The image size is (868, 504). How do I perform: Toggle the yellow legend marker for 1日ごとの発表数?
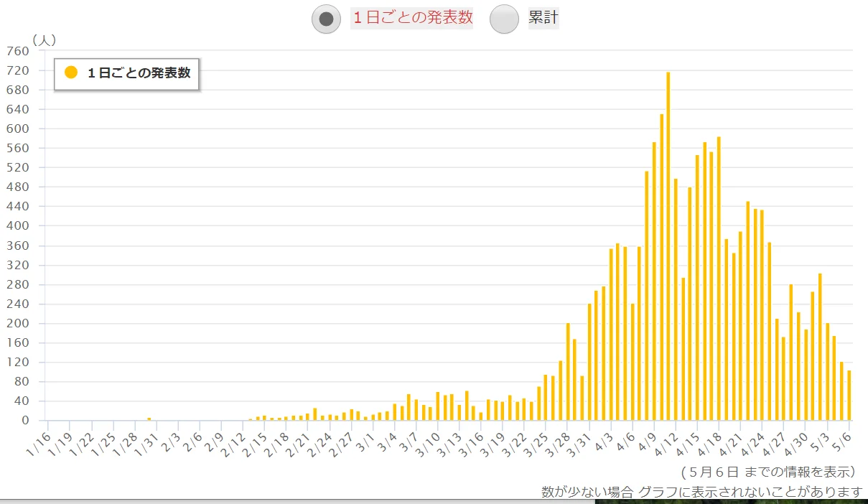tap(71, 73)
